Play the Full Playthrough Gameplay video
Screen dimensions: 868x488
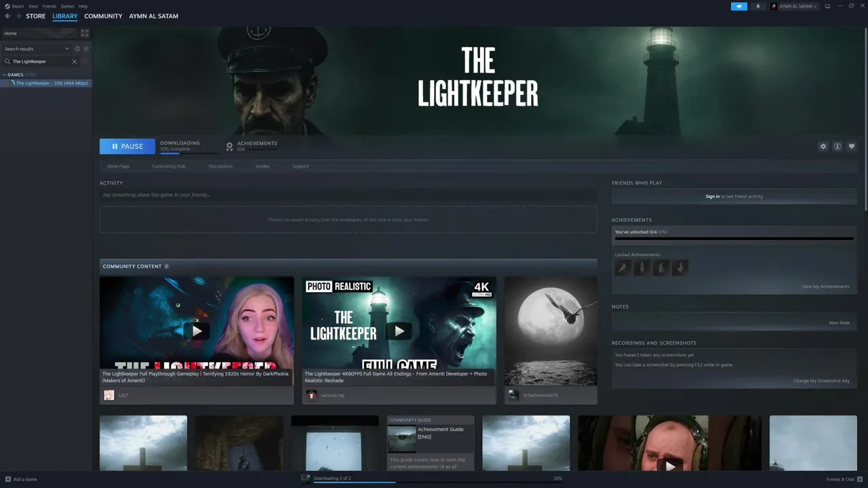197,331
